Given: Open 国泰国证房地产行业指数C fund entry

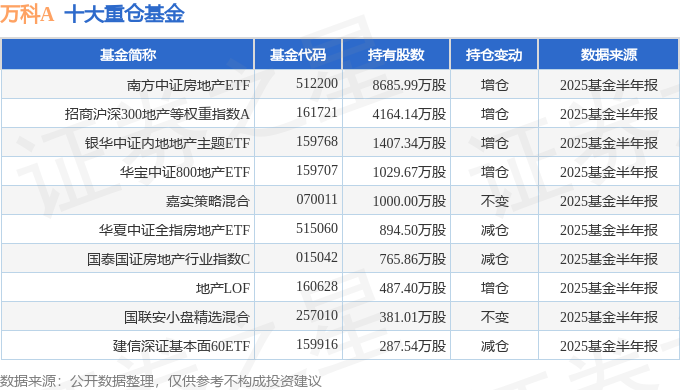Looking at the screenshot, I should coord(168,259).
